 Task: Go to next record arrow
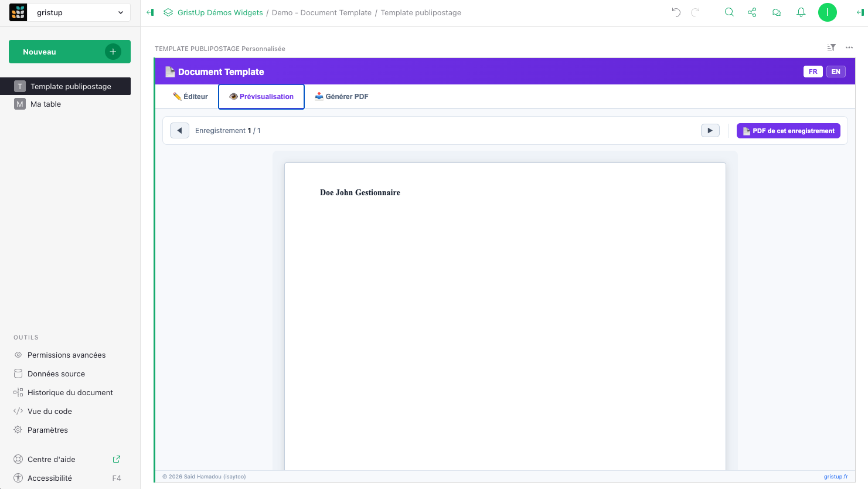tap(710, 131)
